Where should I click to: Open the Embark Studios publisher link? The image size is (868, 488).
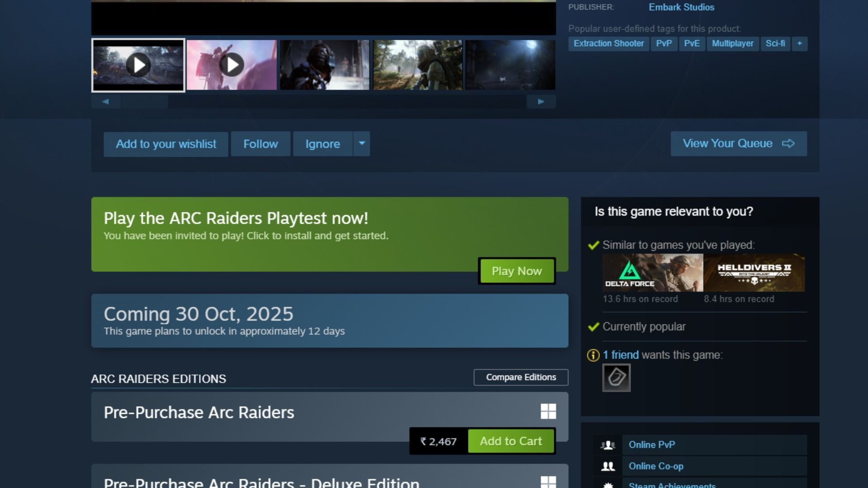click(x=681, y=7)
